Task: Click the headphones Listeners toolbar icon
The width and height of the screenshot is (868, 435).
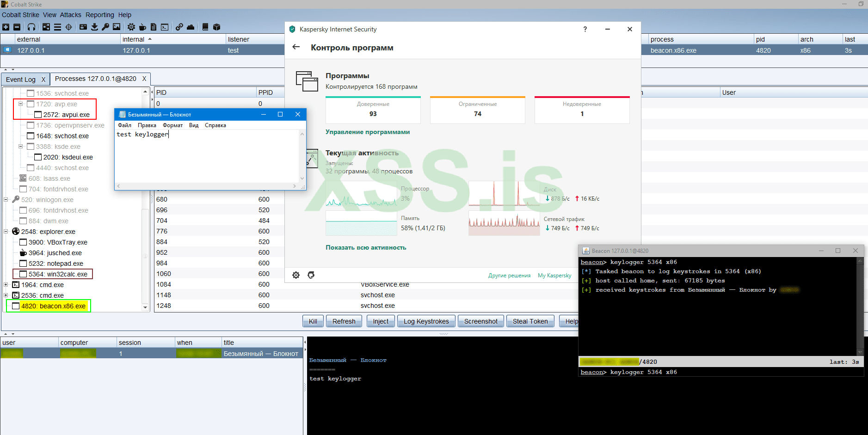Action: pyautogui.click(x=31, y=27)
